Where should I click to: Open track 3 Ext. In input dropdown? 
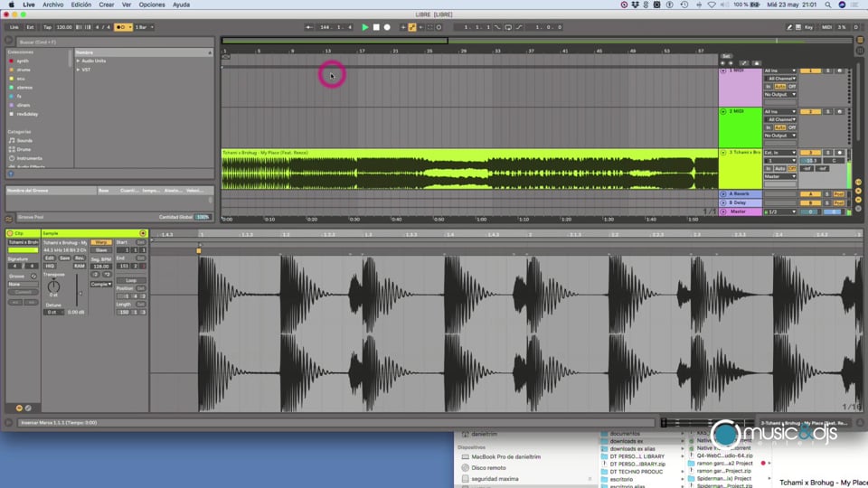(x=780, y=153)
